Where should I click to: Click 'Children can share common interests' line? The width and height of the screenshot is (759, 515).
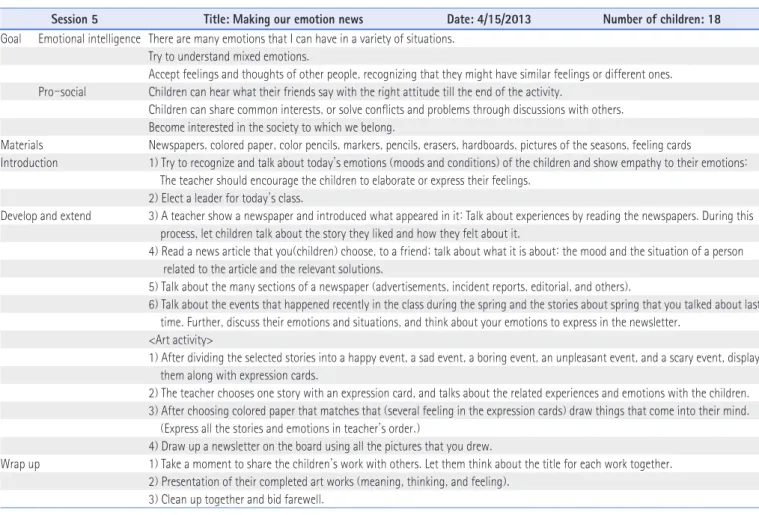point(386,110)
